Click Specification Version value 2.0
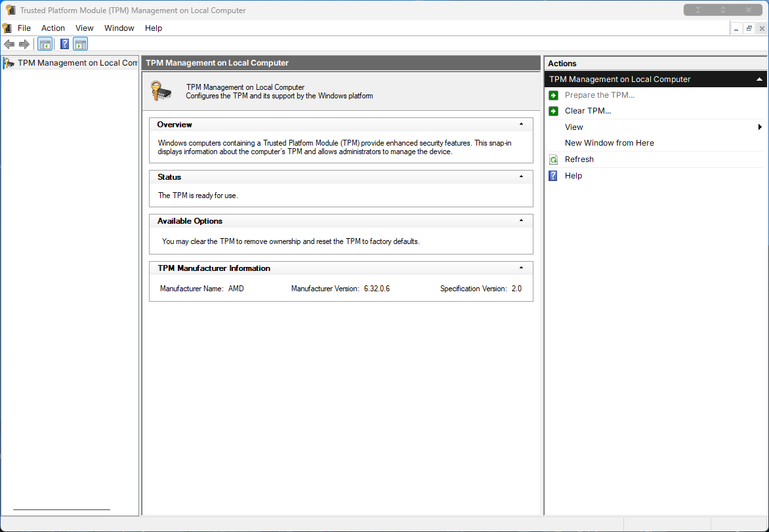The image size is (769, 532). (x=516, y=289)
